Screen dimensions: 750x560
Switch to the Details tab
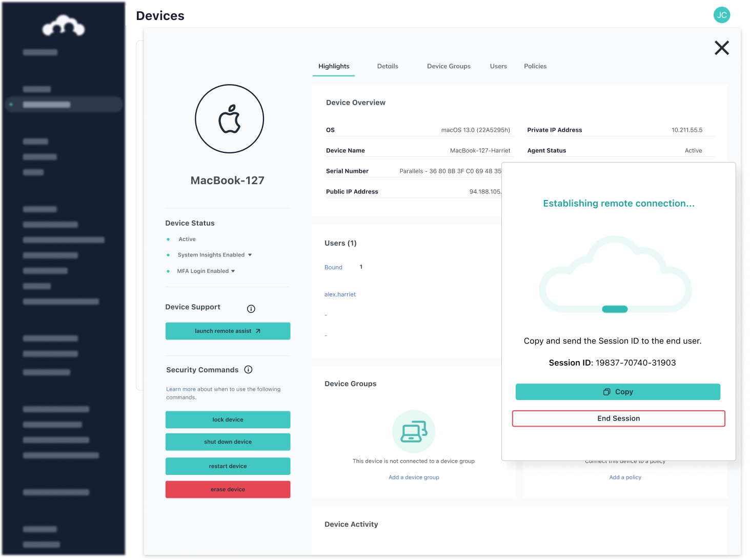[388, 66]
